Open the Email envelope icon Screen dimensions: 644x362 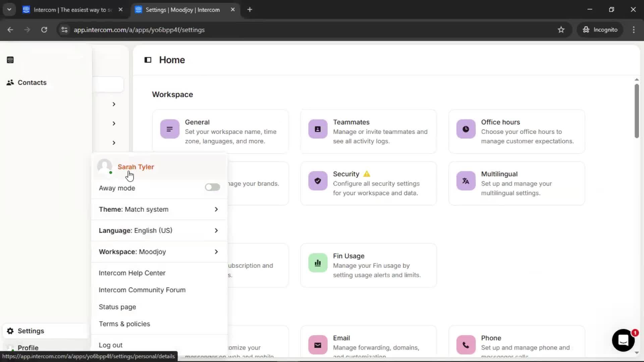tap(318, 345)
